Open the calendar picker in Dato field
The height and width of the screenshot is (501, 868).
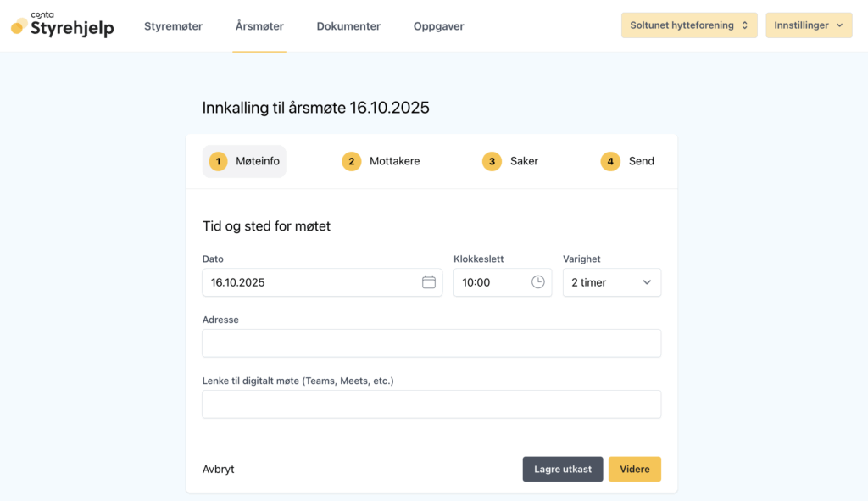[429, 282]
